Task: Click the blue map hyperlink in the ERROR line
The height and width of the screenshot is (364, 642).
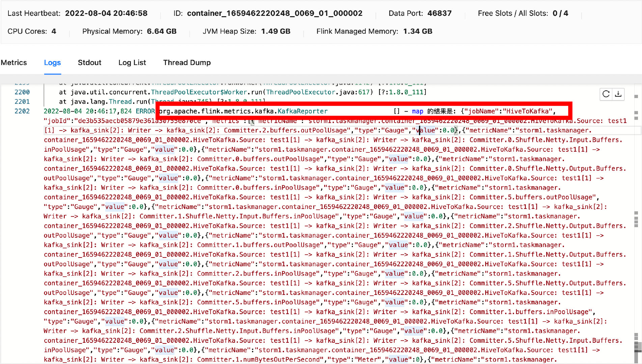Action: click(x=417, y=111)
